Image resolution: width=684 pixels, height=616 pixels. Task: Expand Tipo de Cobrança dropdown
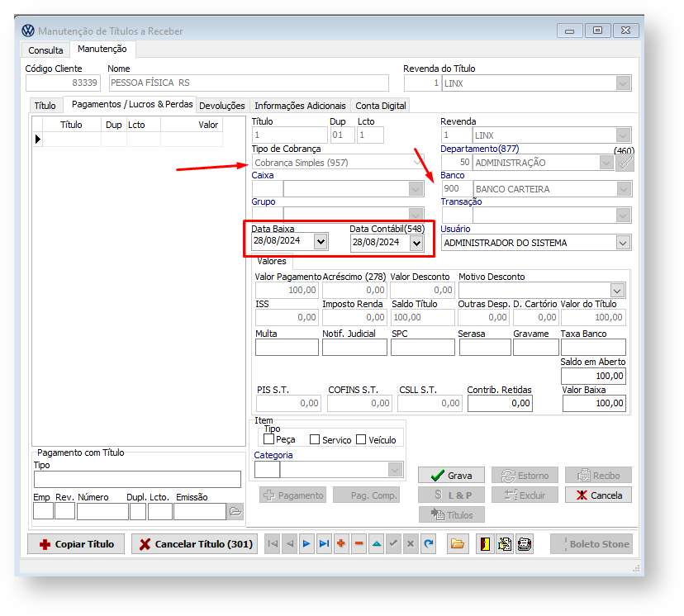(x=417, y=162)
